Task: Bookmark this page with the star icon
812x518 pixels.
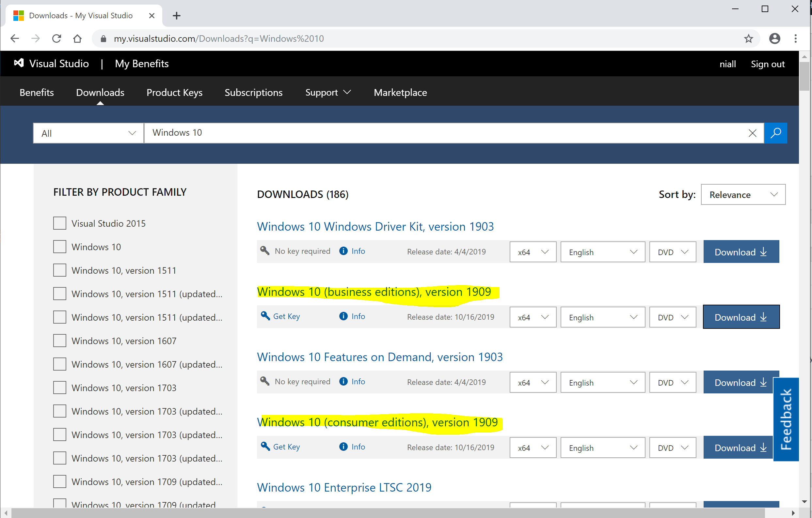Action: point(748,38)
